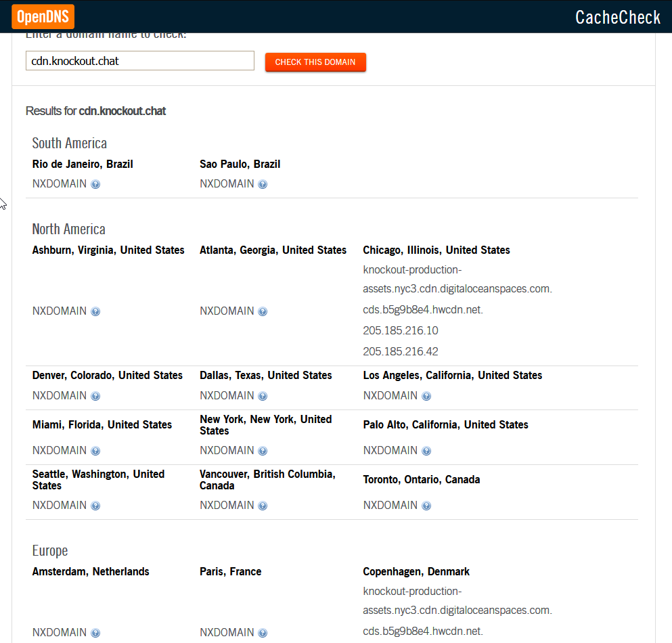Click 'Amsterdam, Netherlands' location label
672x643 pixels.
(x=91, y=572)
